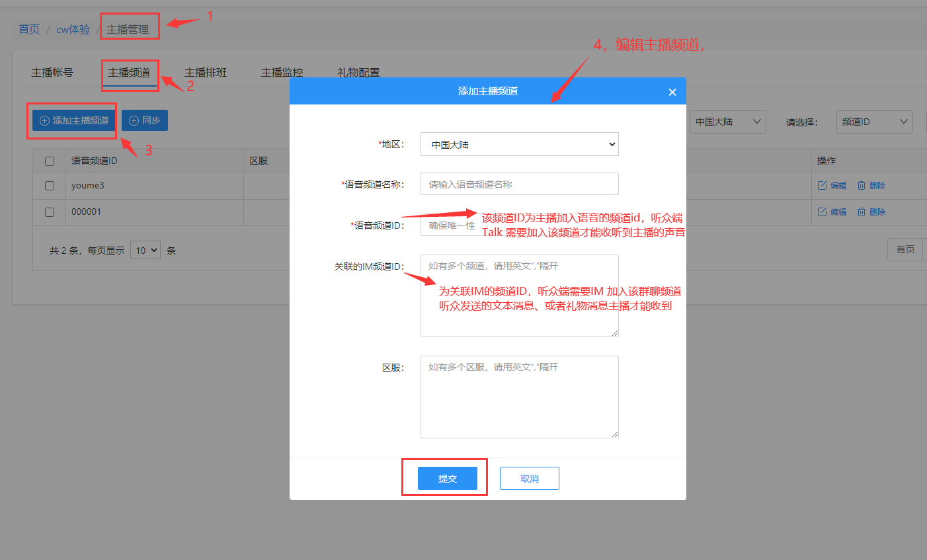The height and width of the screenshot is (560, 927).
Task: Switch to 礼物配置 tab
Action: (x=358, y=73)
